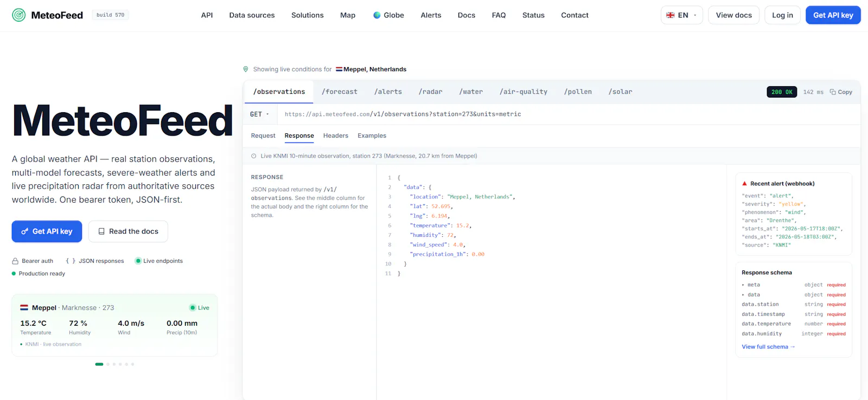Click the red alert triangle icon
This screenshot has width=868, height=400.
point(745,184)
